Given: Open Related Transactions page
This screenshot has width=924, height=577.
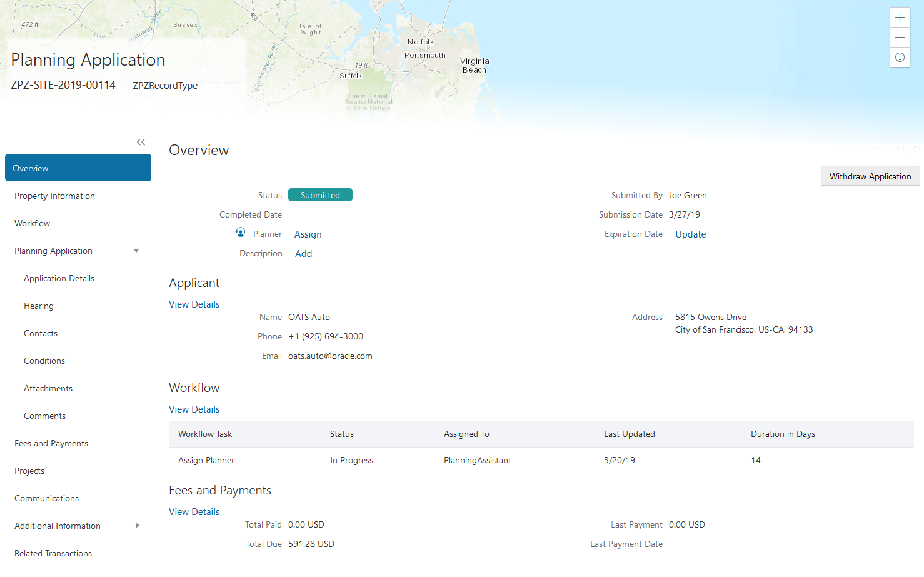Looking at the screenshot, I should 53,553.
